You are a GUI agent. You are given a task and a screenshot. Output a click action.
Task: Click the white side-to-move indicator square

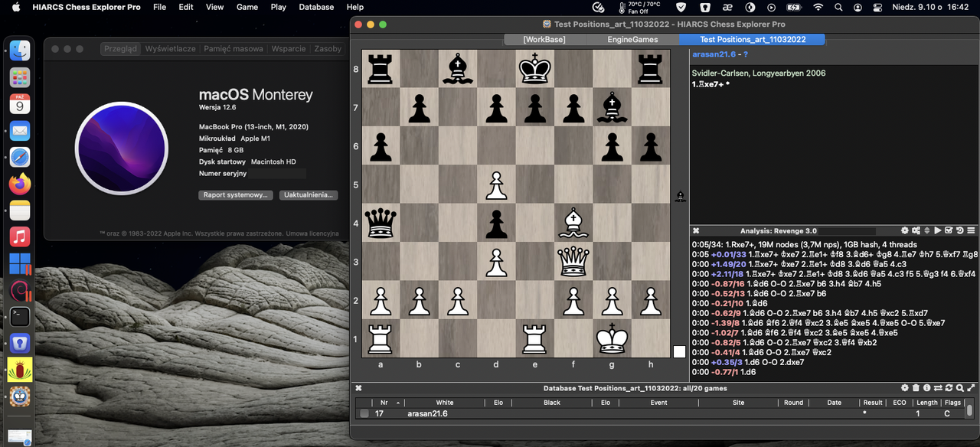[x=679, y=352]
